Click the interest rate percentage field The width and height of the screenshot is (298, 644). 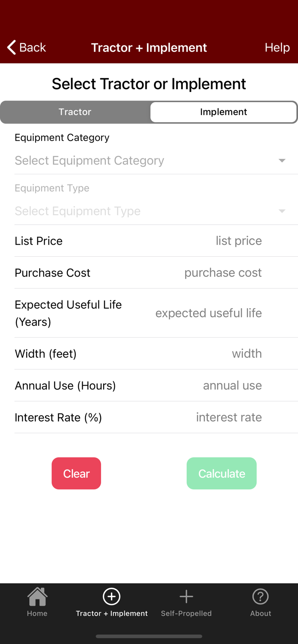pyautogui.click(x=229, y=417)
